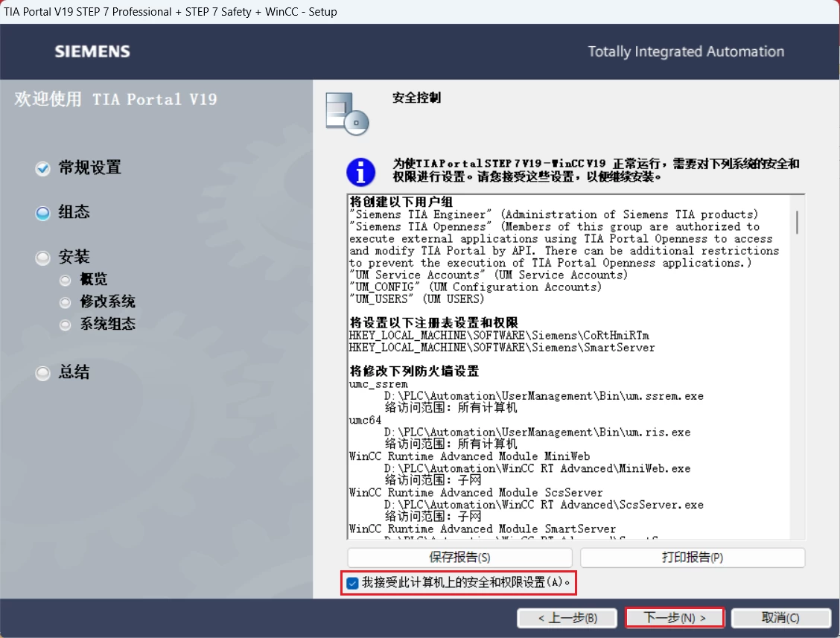Click the um.ssrem.exe path line
840x638 pixels.
point(544,396)
